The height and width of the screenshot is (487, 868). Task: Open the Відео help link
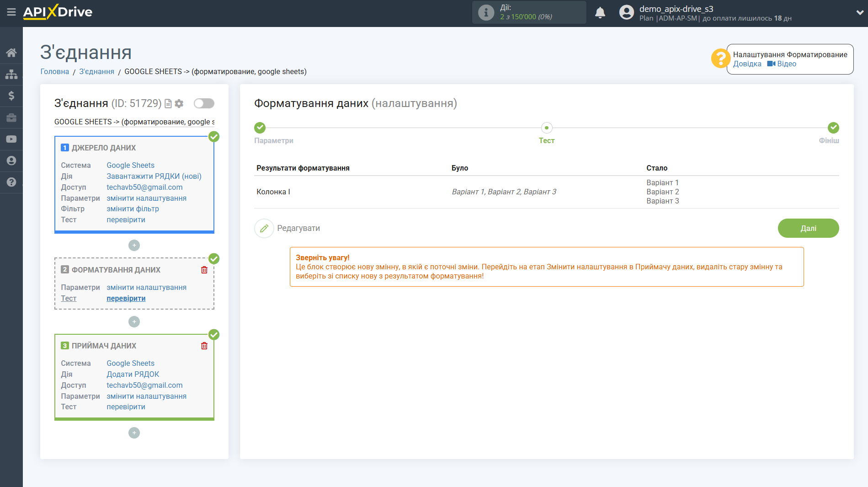point(782,64)
